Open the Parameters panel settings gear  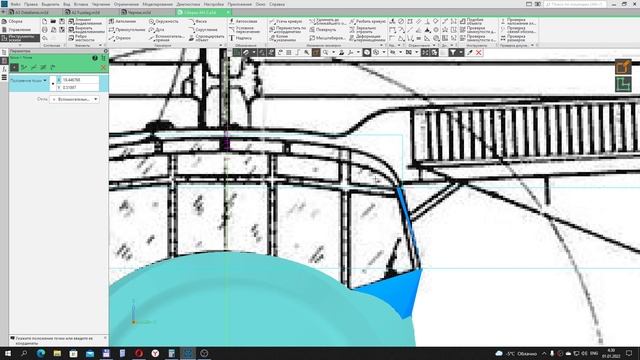[x=106, y=51]
